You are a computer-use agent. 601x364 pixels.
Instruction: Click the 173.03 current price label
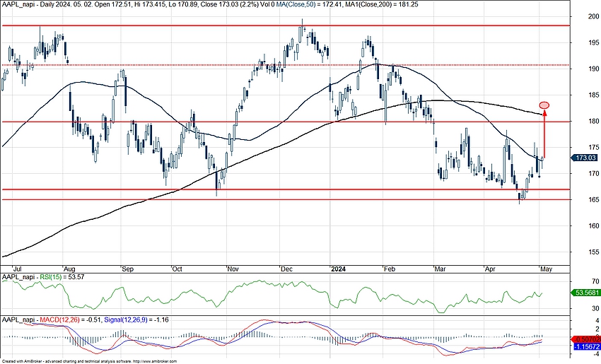pyautogui.click(x=584, y=158)
